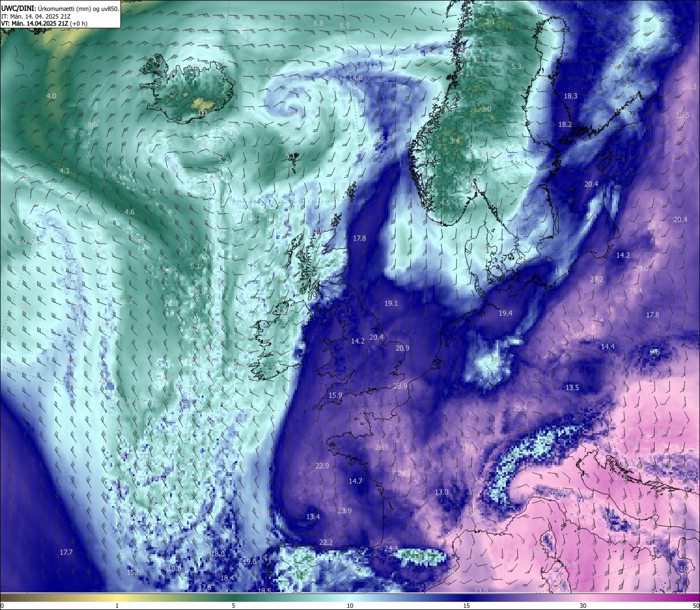The height and width of the screenshot is (610, 700).
Task: Click the 19.1 value over the North Sea
Action: [x=390, y=303]
